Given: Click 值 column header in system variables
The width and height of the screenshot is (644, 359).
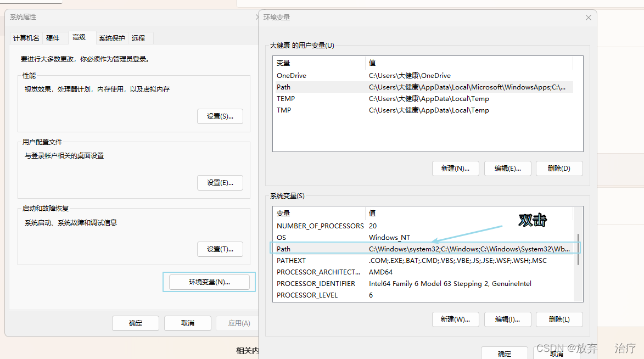Looking at the screenshot, I should (469, 213).
